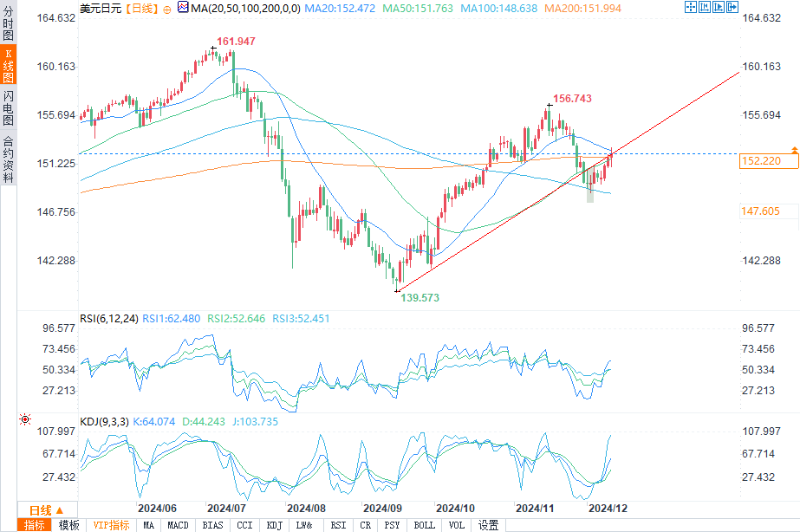Select the LW& indicator button
The image size is (800, 532).
[304, 525]
